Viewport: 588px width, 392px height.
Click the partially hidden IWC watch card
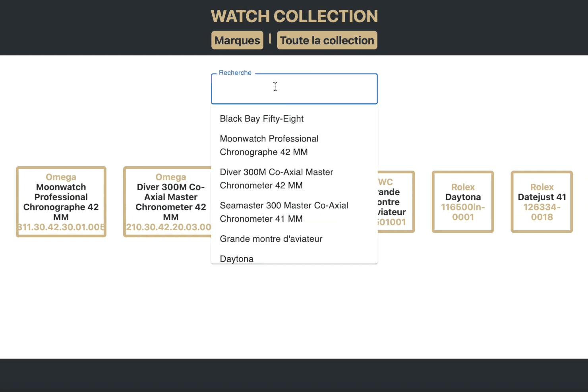tap(395, 202)
